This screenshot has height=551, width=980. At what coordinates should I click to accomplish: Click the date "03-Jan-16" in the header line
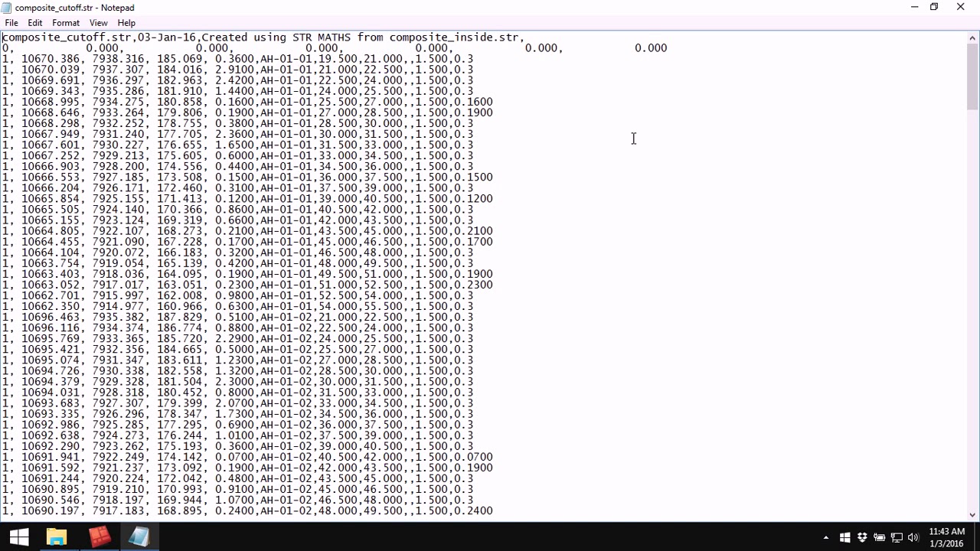[167, 37]
